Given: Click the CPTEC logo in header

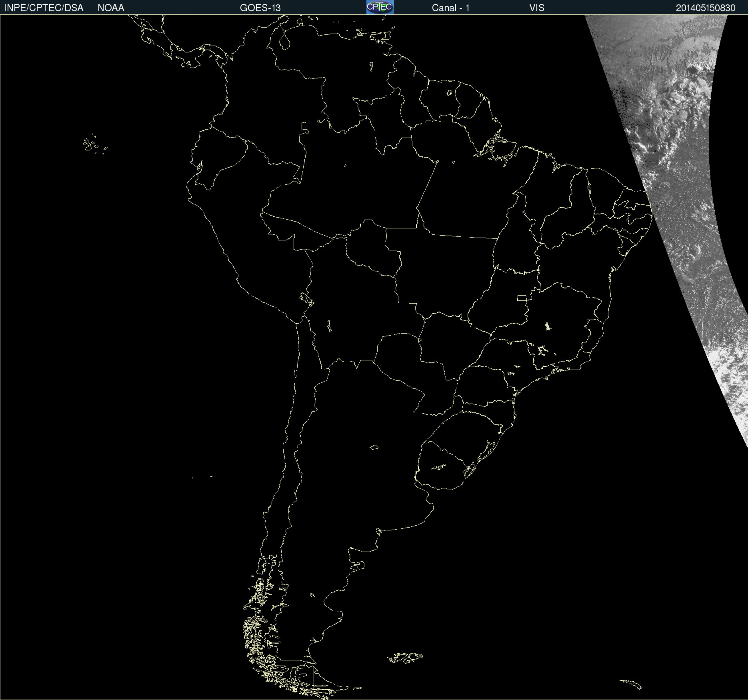Looking at the screenshot, I should point(380,7).
